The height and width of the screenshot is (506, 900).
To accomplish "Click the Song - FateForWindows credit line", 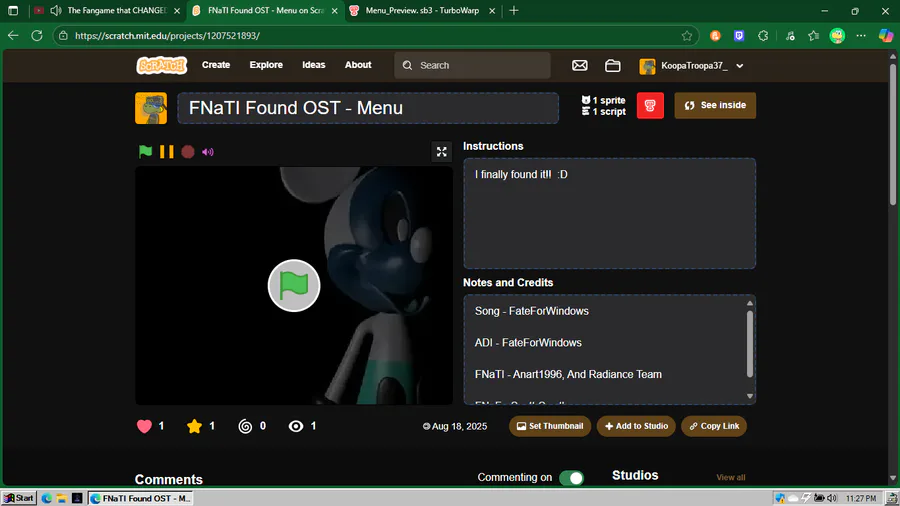I will [x=532, y=311].
